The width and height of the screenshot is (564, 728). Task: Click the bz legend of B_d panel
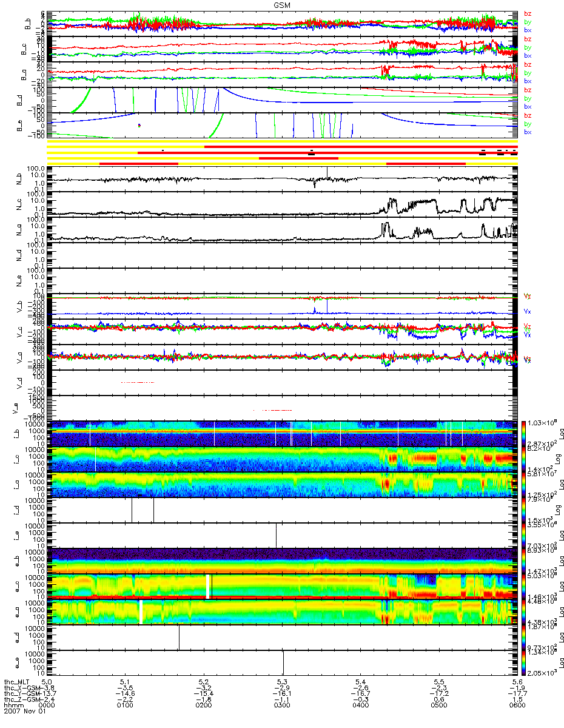(x=528, y=90)
